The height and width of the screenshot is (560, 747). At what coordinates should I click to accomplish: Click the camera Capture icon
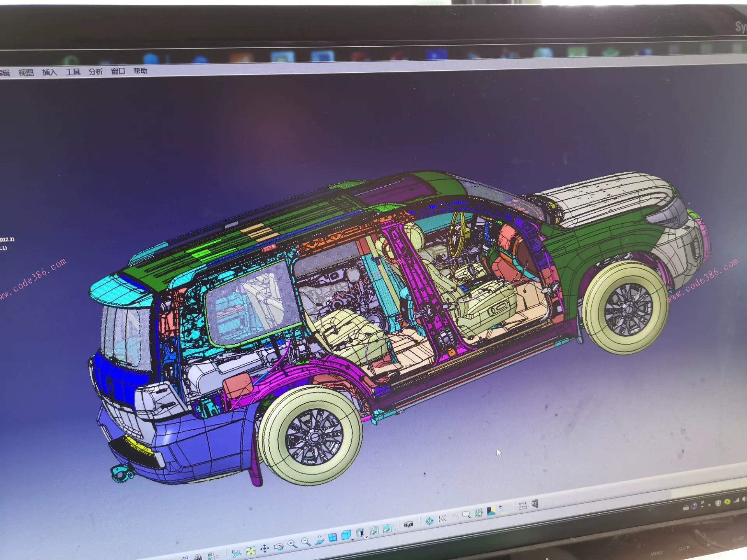(x=408, y=524)
